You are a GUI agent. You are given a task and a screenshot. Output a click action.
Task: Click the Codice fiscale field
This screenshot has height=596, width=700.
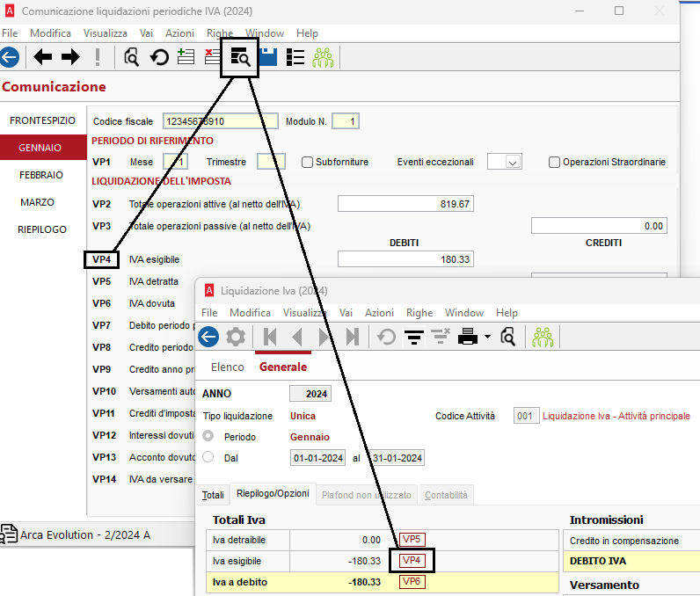(221, 121)
